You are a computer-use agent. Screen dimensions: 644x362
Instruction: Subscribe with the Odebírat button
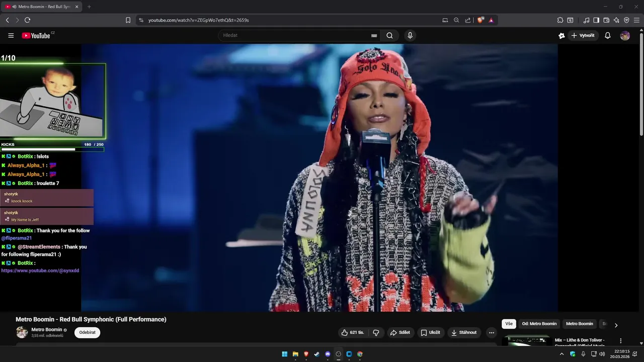tap(87, 332)
